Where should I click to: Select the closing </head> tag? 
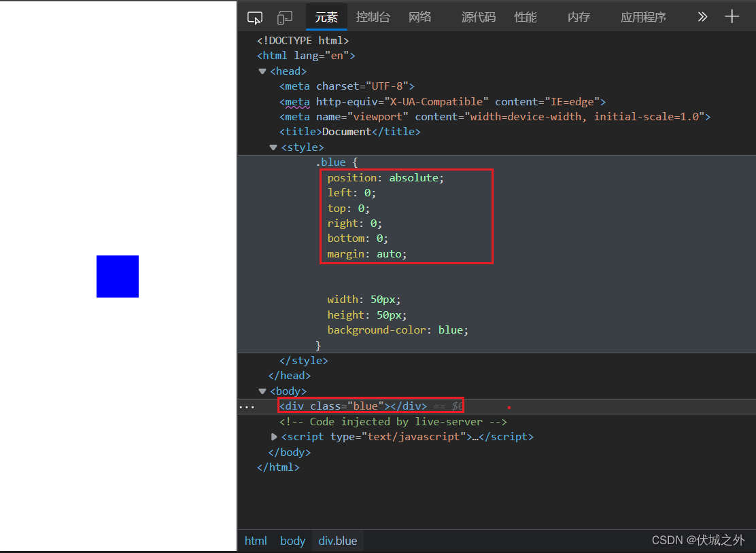tap(290, 375)
